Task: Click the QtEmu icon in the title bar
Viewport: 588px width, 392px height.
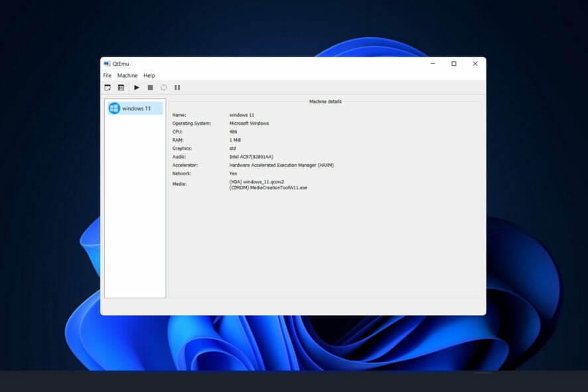Action: 106,63
